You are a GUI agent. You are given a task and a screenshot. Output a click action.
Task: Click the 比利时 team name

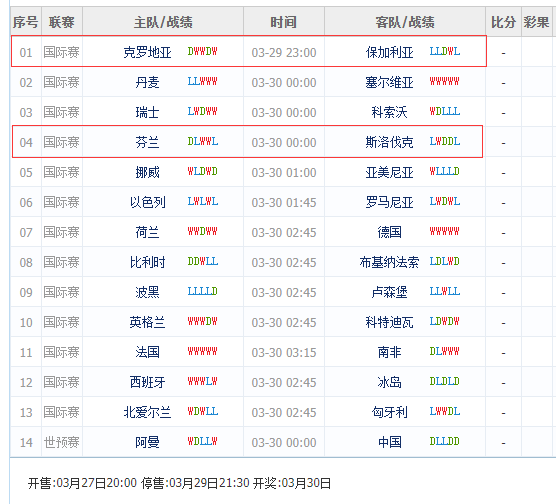[x=147, y=262]
